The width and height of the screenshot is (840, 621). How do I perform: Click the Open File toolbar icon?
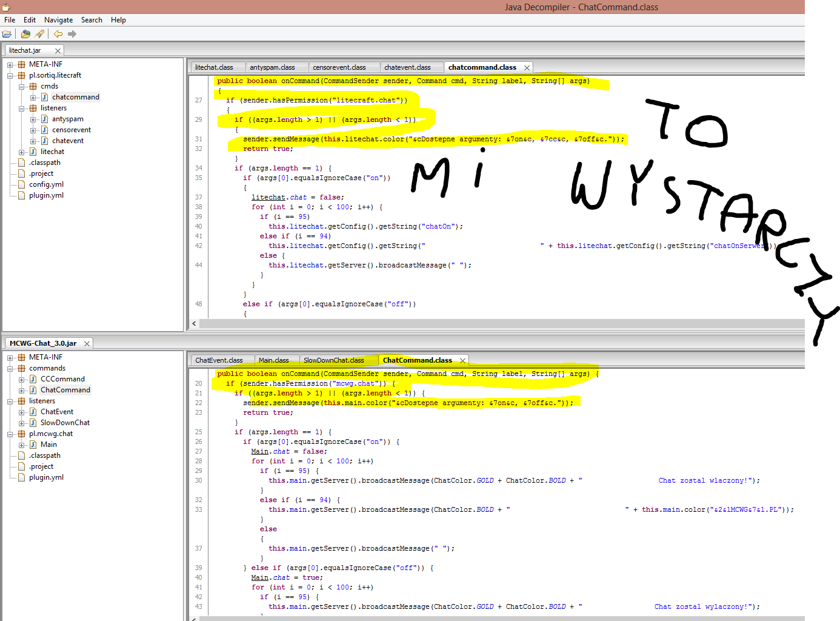pyautogui.click(x=7, y=34)
